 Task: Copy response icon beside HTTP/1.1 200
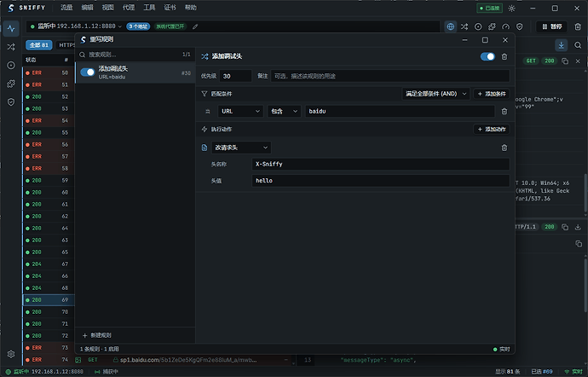click(565, 227)
